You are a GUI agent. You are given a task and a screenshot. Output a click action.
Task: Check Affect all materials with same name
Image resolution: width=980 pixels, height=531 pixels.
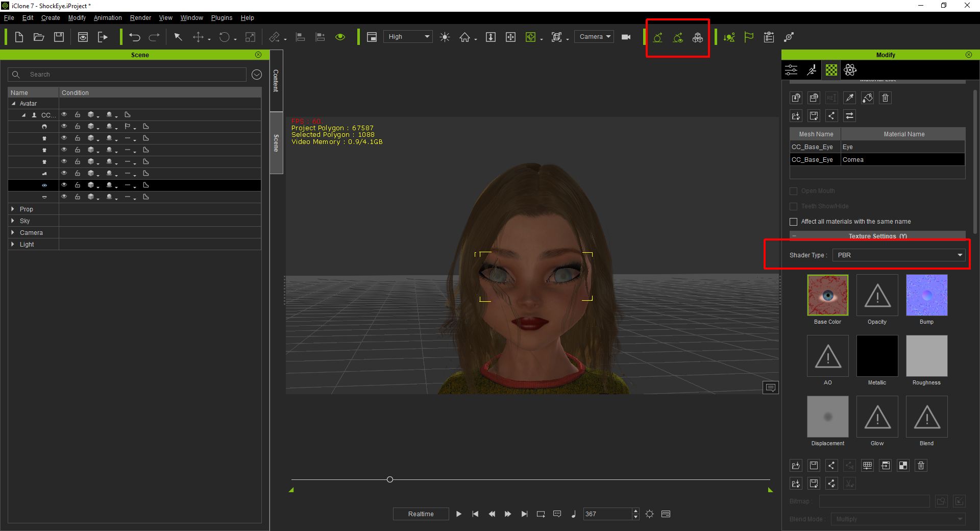pyautogui.click(x=794, y=222)
